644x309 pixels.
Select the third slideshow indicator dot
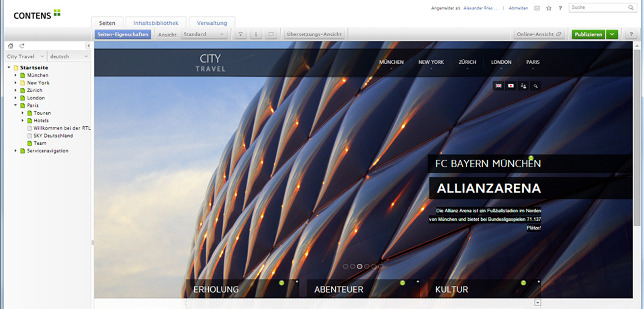coord(360,266)
